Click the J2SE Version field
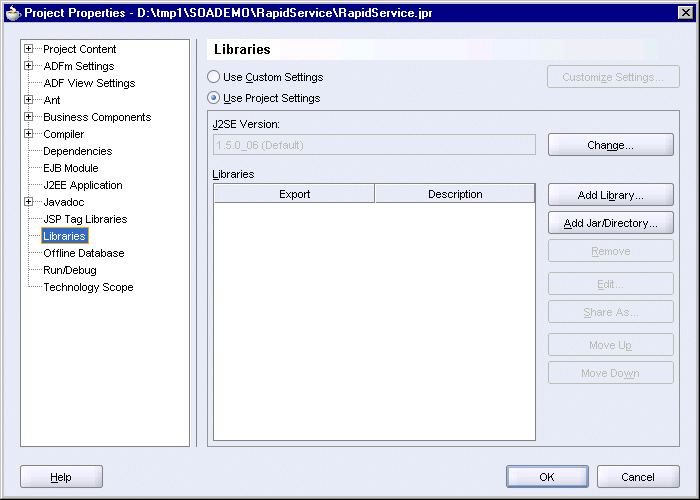The height and width of the screenshot is (500, 700). (x=374, y=145)
